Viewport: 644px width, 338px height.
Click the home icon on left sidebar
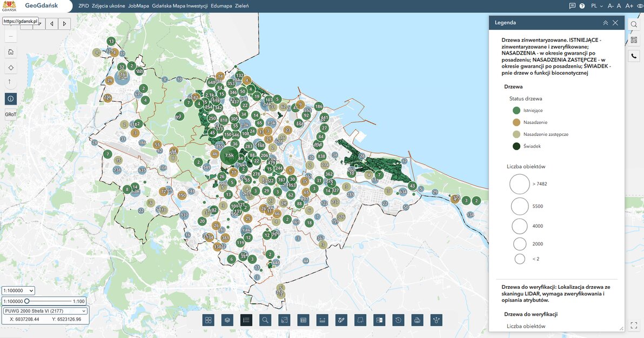click(10, 51)
